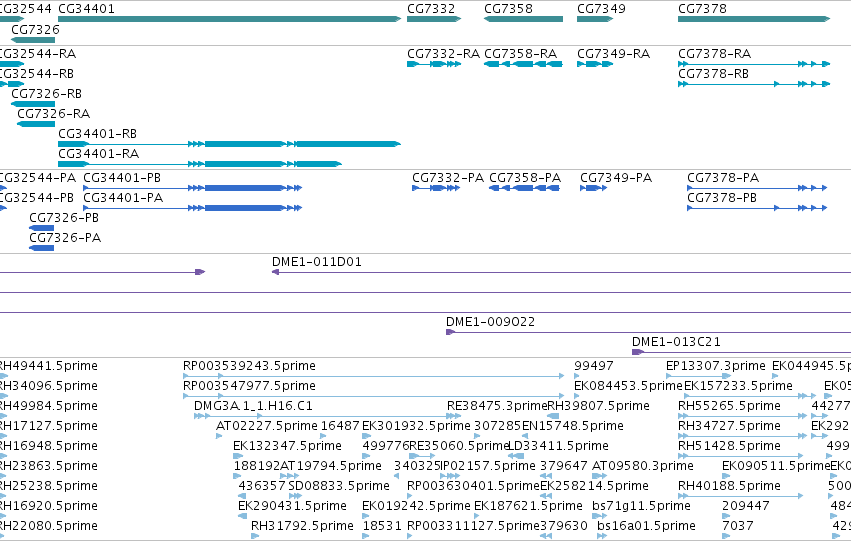Select transcript CG7349-RA
Image resolution: width=851 pixels, height=541 pixels.
[595, 64]
